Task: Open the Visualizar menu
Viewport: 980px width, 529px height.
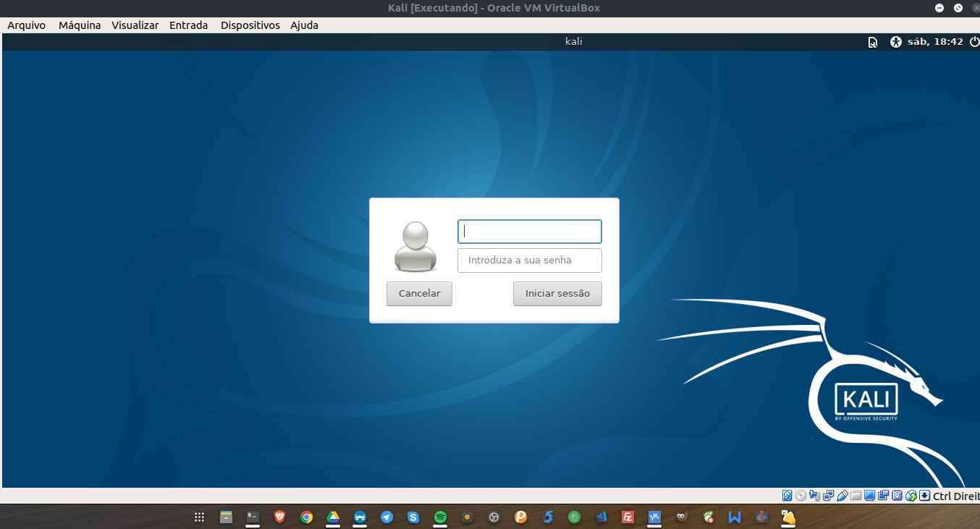Action: tap(135, 25)
